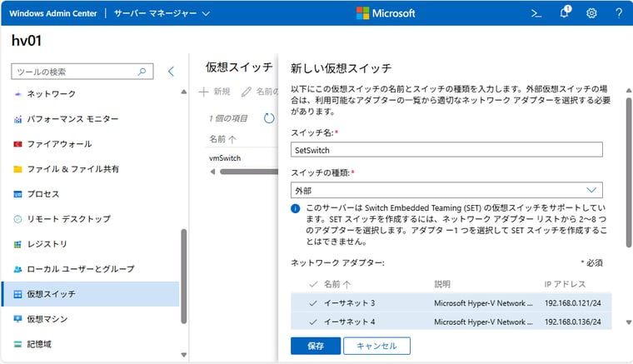The height and width of the screenshot is (364, 633).
Task: Click the refresh icon in switch list
Action: click(x=269, y=118)
